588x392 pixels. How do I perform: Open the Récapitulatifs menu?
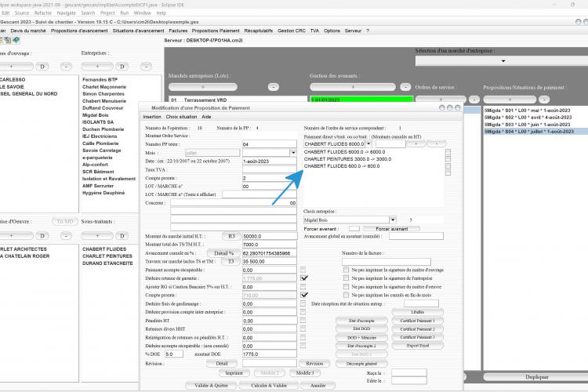259,31
